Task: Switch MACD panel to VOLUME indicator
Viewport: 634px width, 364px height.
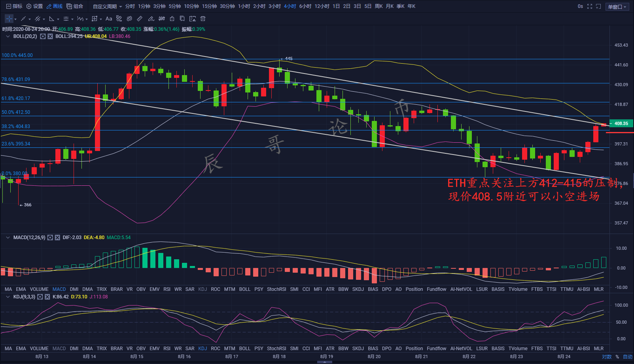Action: (x=39, y=289)
